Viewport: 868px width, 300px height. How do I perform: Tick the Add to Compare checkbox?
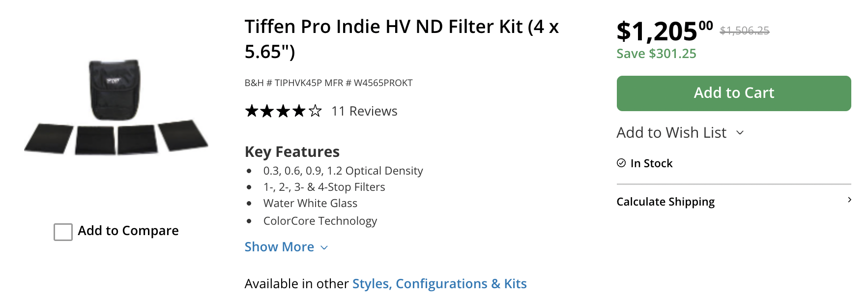pyautogui.click(x=63, y=232)
